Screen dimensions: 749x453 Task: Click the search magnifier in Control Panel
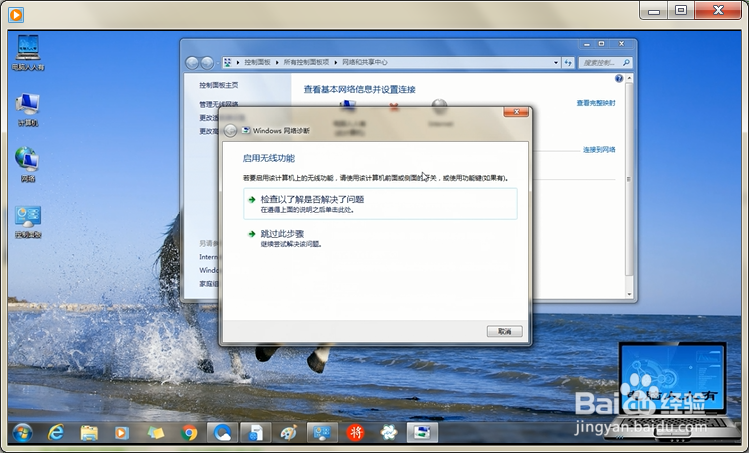coord(626,63)
